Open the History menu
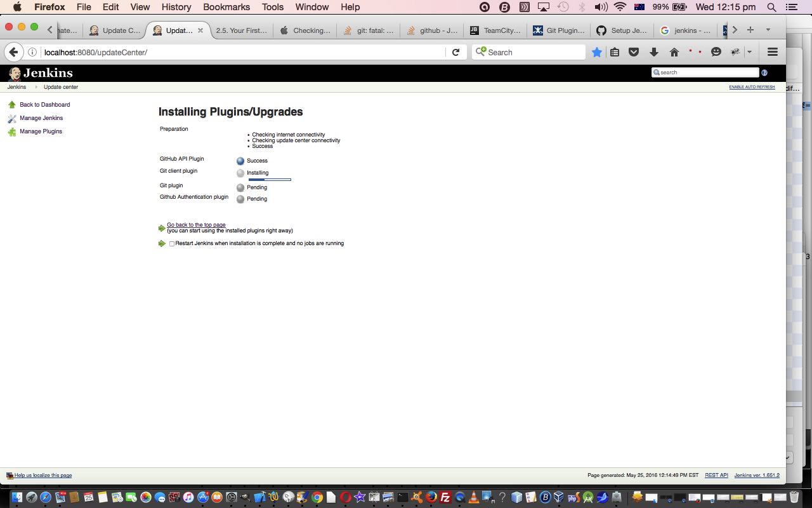This screenshot has height=508, width=812. pyautogui.click(x=176, y=7)
